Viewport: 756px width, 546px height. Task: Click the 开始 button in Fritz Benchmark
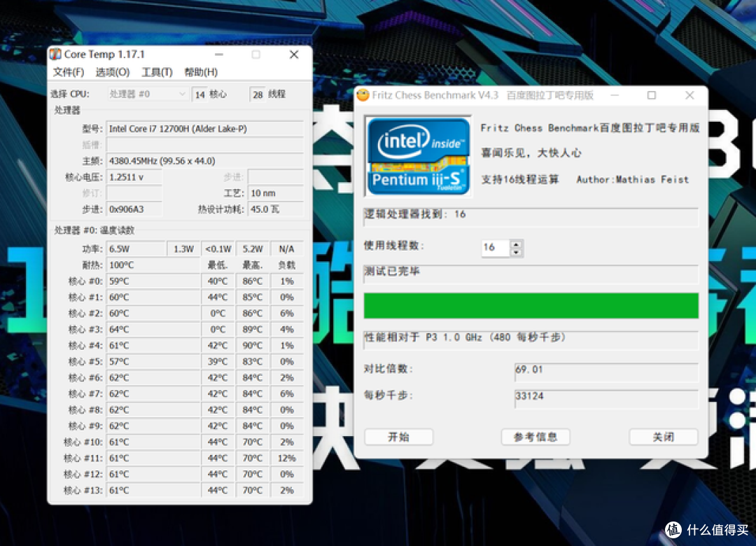click(399, 437)
